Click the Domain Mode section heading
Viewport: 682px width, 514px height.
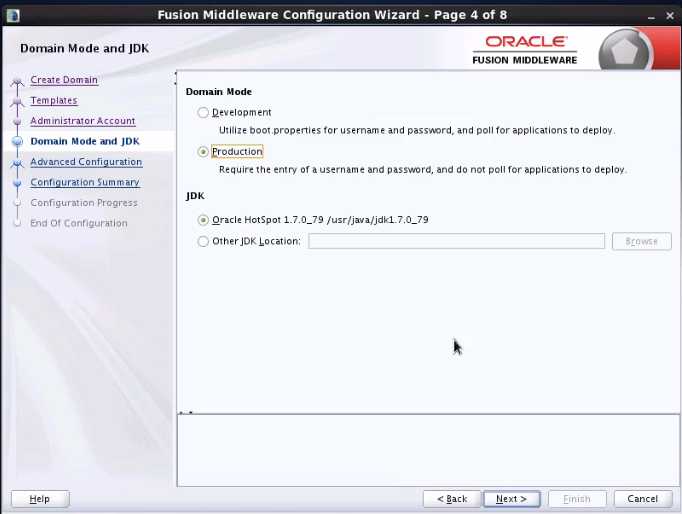coord(219,92)
